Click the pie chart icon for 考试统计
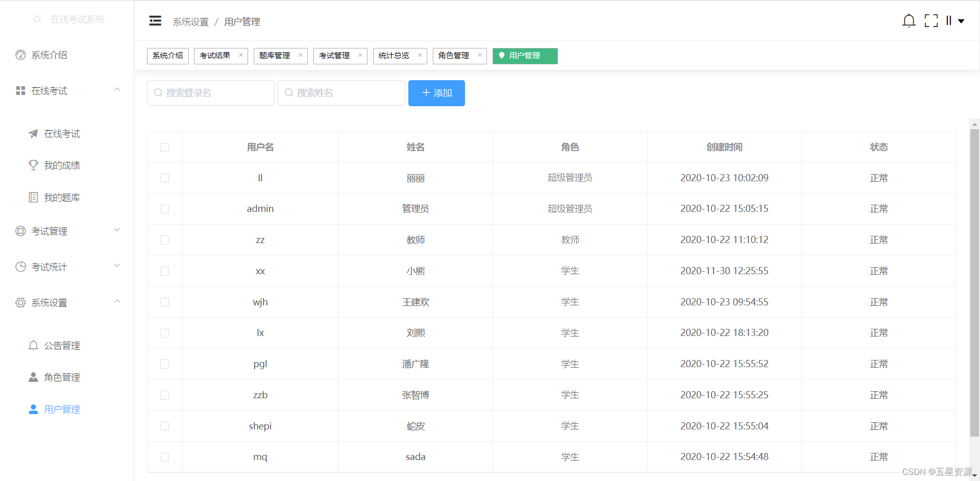Screen dimensions: 980x481 pyautogui.click(x=20, y=267)
